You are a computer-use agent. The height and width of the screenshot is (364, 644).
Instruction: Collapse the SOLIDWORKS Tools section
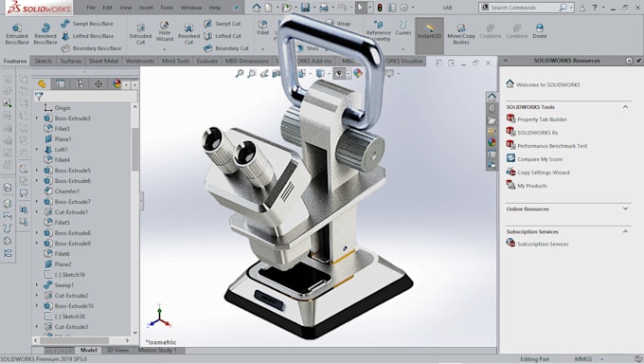click(x=625, y=107)
